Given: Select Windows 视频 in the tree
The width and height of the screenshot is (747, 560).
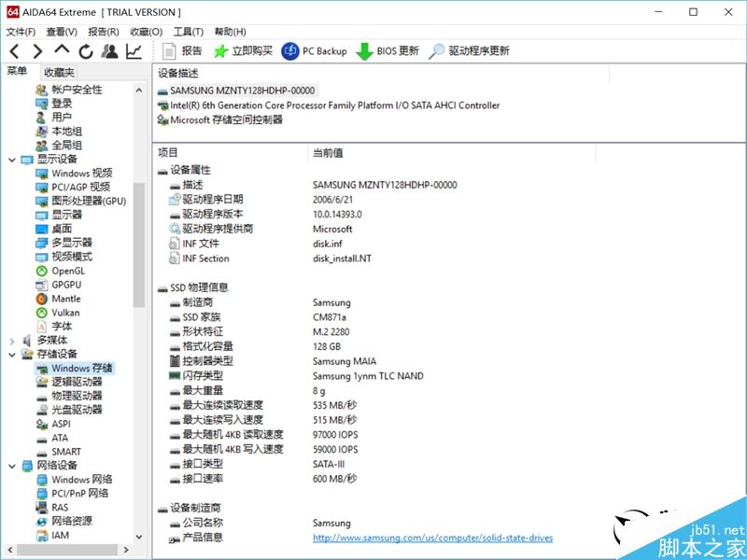Looking at the screenshot, I should [74, 174].
